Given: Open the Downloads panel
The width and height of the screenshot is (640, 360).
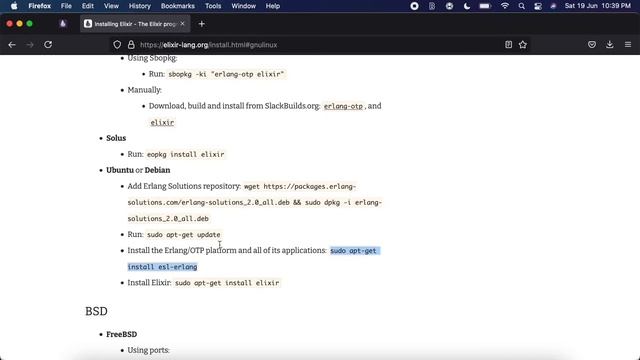Looking at the screenshot, I should point(610,45).
